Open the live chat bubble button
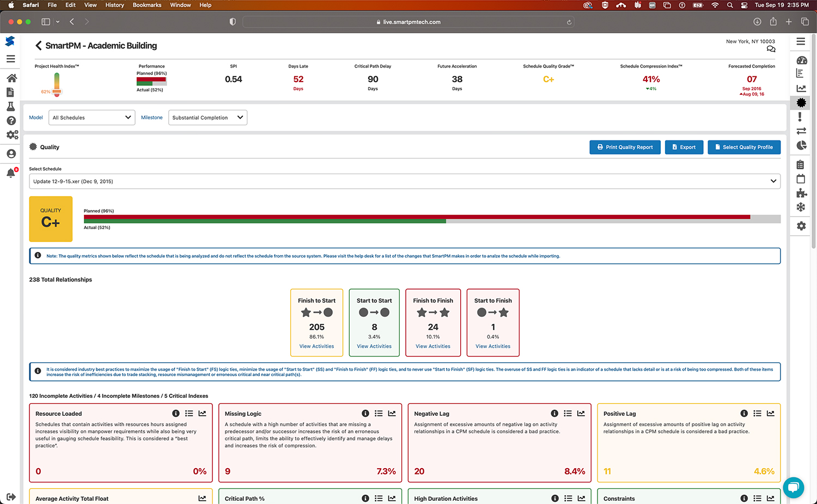This screenshot has width=817, height=504. [x=794, y=487]
